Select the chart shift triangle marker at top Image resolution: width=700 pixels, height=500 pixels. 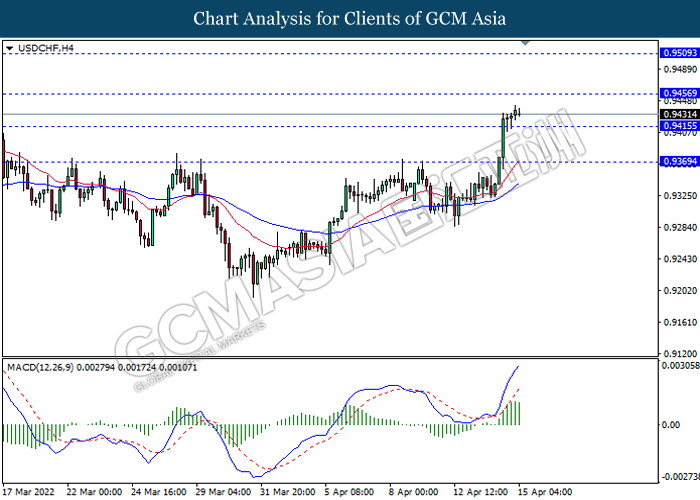point(525,43)
